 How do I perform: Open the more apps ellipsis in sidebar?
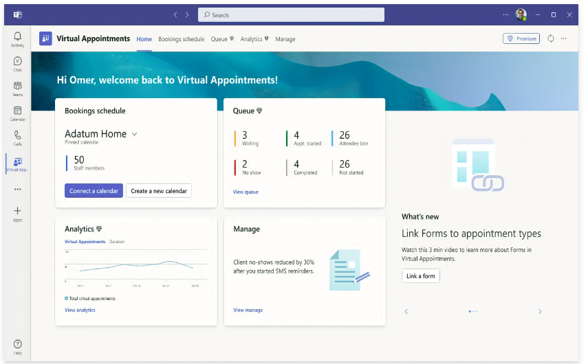tap(17, 189)
